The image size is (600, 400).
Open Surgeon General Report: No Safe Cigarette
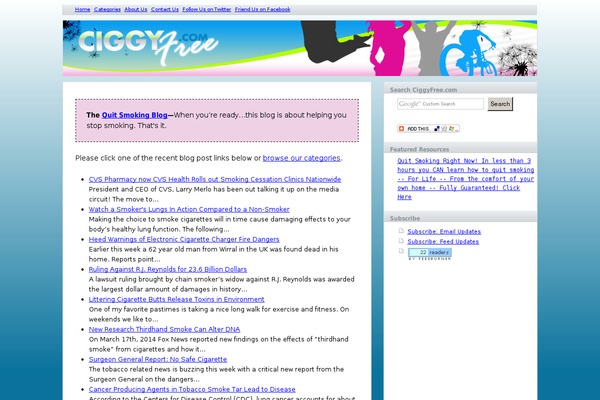coord(158,359)
